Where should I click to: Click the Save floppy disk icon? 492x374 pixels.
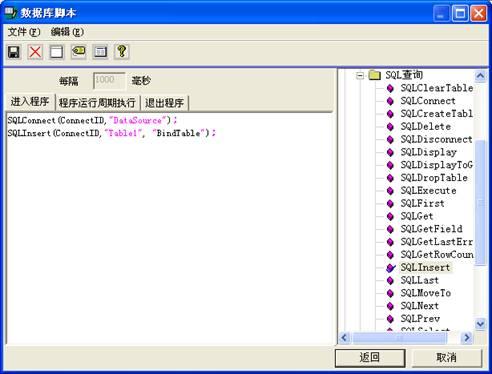14,52
